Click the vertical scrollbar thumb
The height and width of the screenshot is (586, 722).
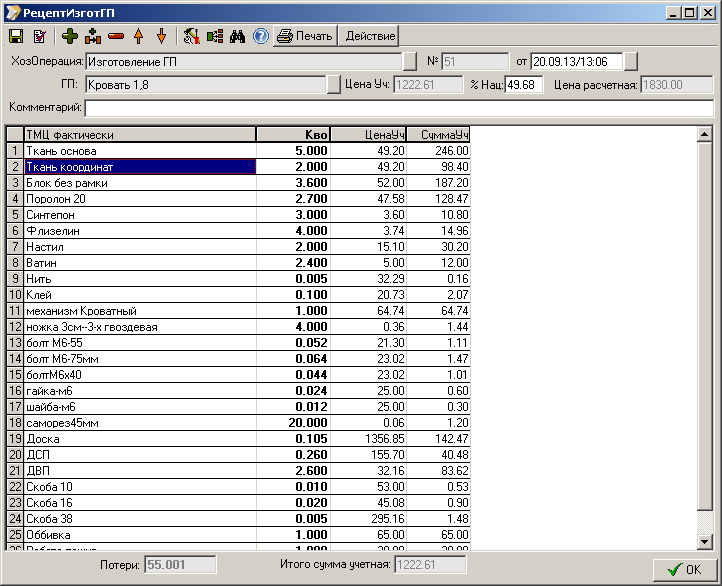[x=705, y=326]
